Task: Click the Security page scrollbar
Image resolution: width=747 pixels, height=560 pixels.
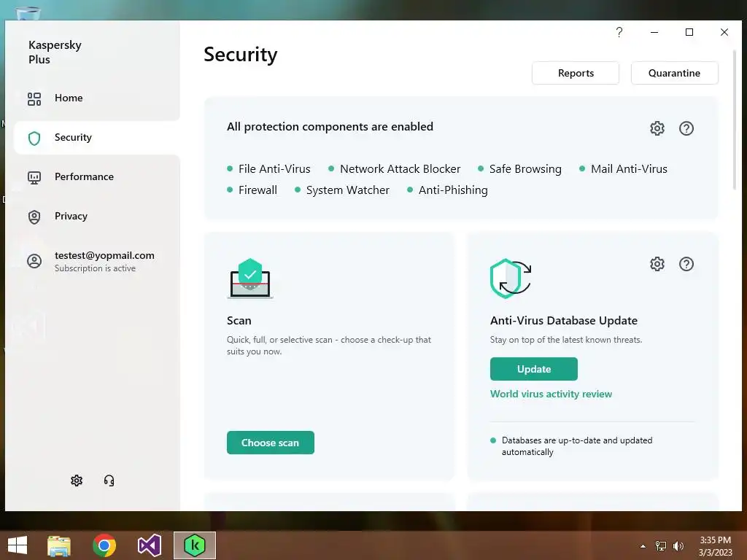Action: pos(734,119)
